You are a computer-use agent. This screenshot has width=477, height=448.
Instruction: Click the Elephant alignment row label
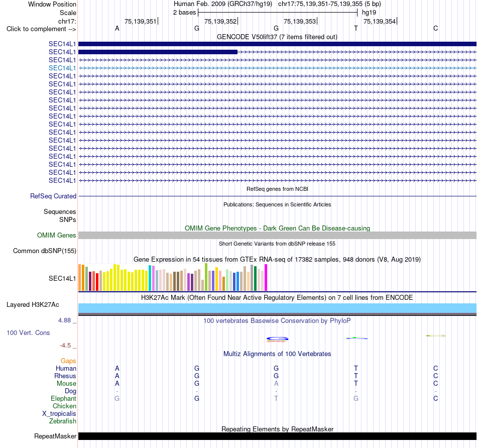pyautogui.click(x=64, y=398)
